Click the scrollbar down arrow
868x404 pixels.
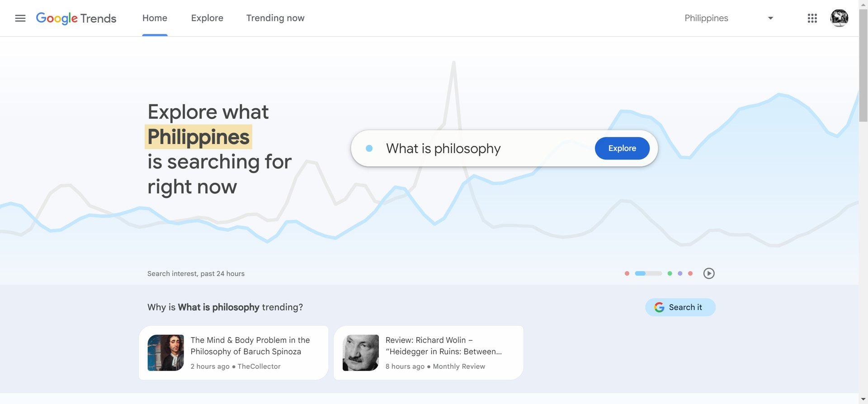click(x=863, y=399)
